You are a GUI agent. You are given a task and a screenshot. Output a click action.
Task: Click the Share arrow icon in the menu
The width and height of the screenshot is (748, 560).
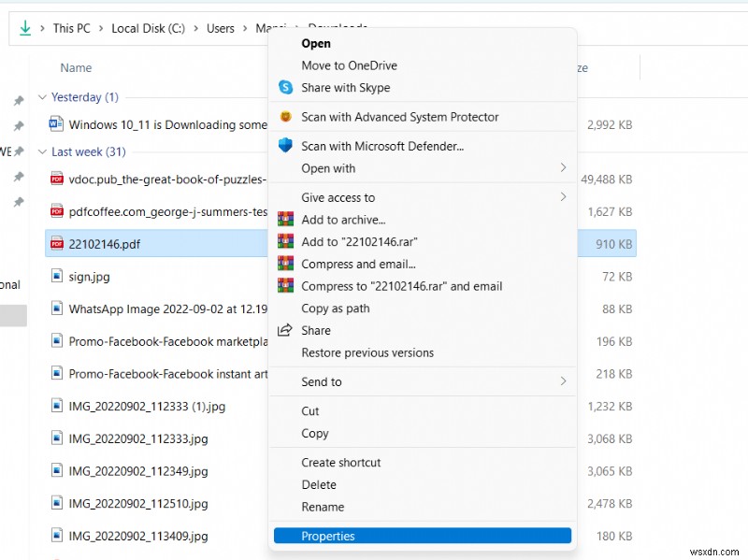click(x=286, y=329)
